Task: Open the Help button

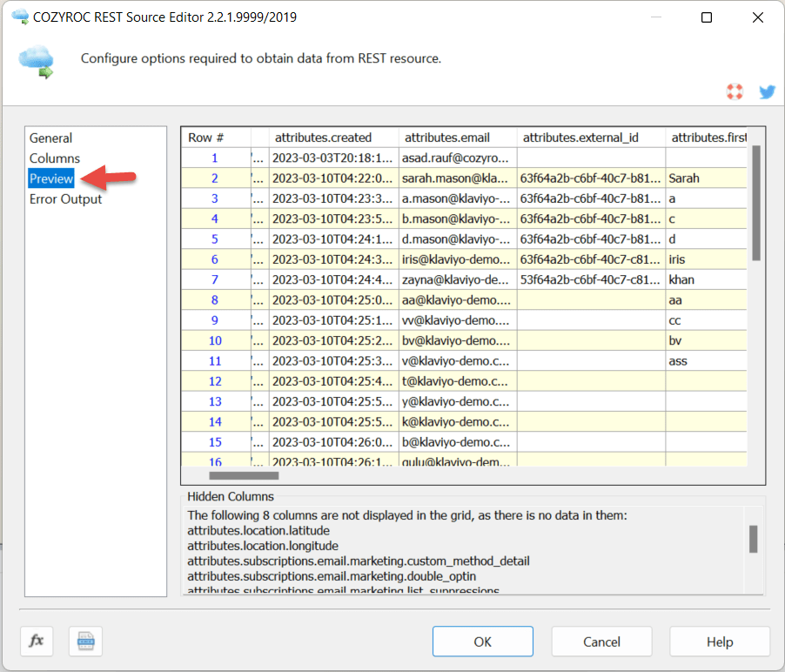Action: pos(720,642)
